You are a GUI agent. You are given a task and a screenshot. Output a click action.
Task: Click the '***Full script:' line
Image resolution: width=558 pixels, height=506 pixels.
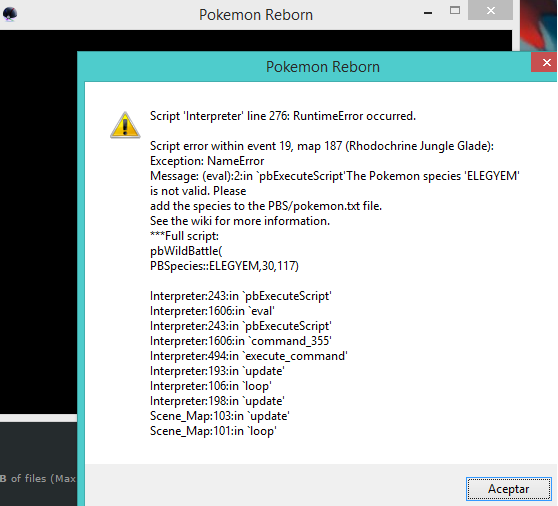click(x=184, y=236)
